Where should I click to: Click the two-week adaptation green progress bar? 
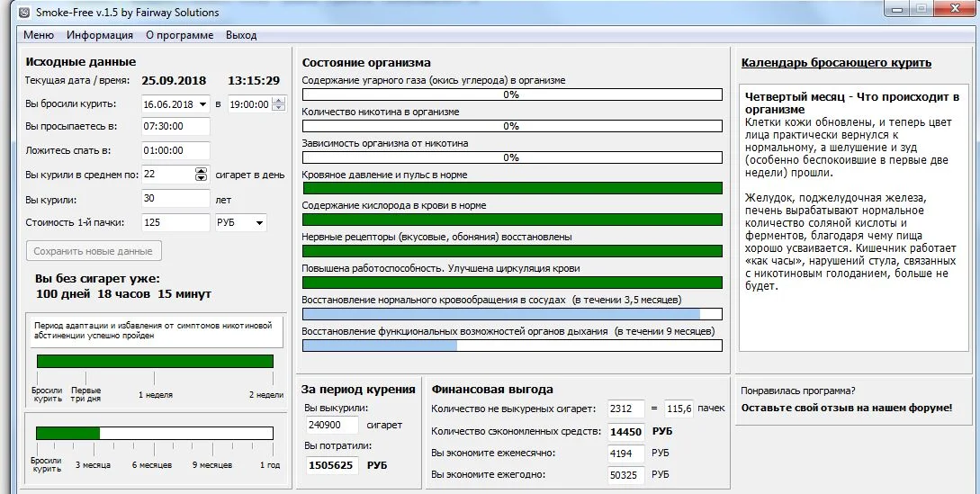[x=155, y=362]
